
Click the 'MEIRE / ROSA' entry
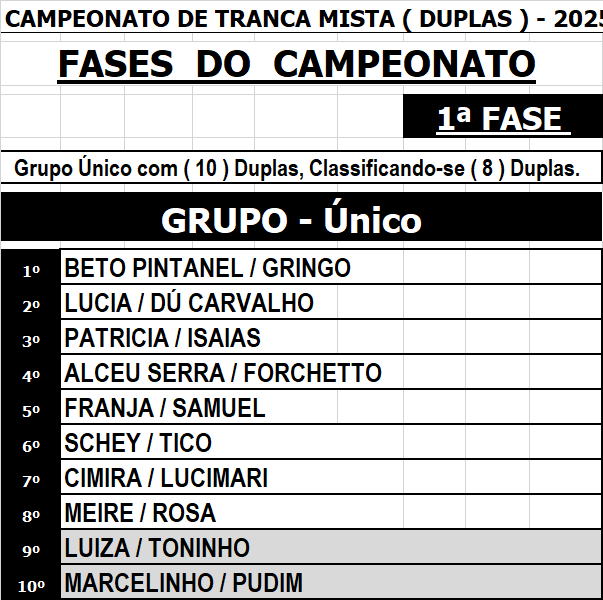(x=140, y=513)
